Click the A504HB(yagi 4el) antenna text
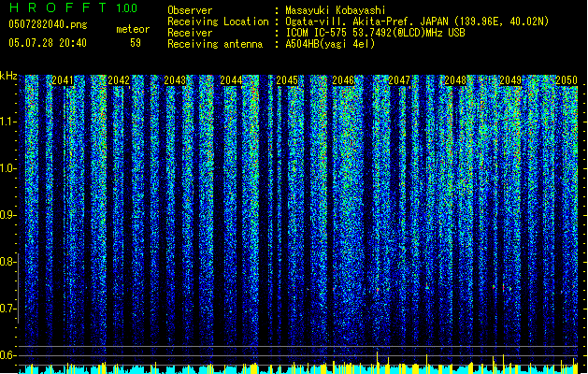The image size is (588, 374). pos(330,44)
